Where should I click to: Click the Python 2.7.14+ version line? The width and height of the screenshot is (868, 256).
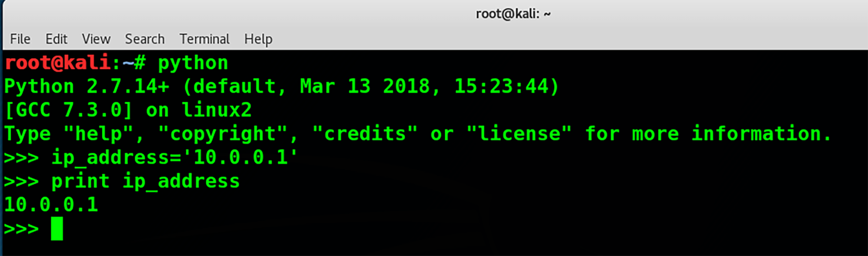[x=282, y=86]
